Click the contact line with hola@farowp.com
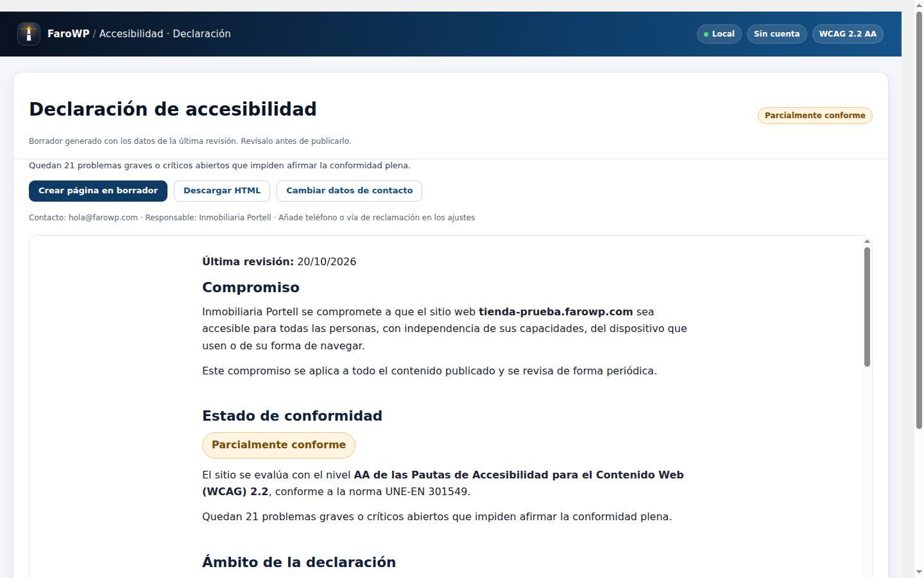The width and height of the screenshot is (924, 578). (x=252, y=218)
